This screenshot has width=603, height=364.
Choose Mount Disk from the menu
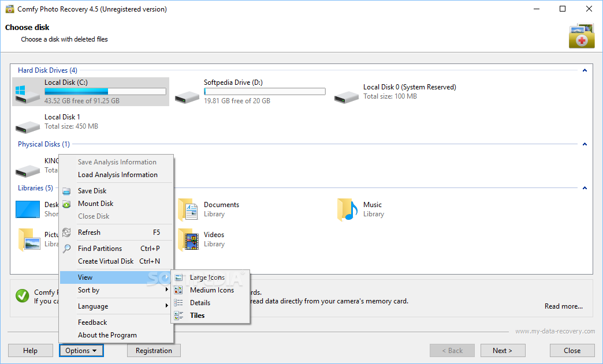point(117,204)
